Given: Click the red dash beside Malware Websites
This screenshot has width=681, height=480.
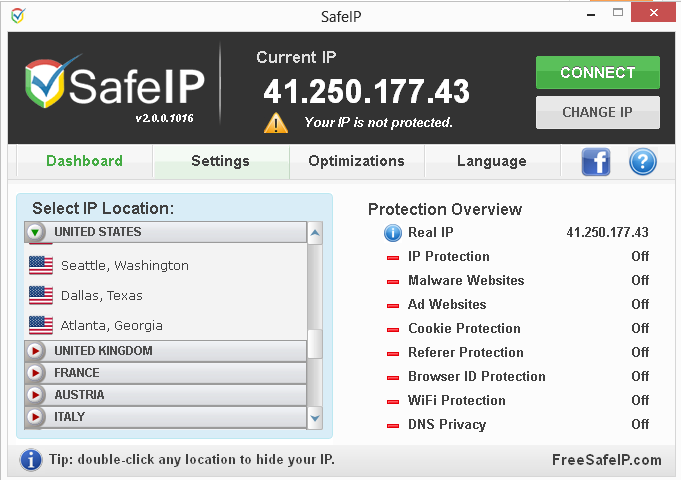Looking at the screenshot, I should [393, 282].
